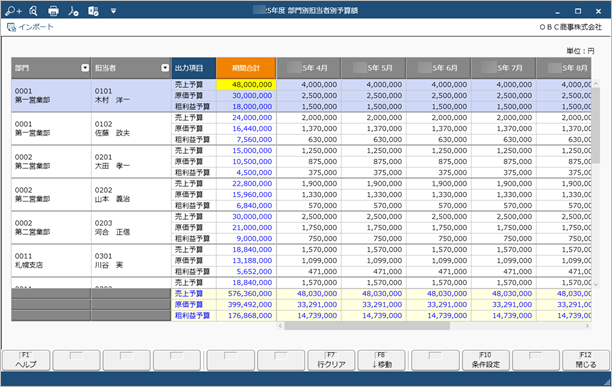Screen dimensions: 612x387
Task: Click the 出力項目 column header
Action: click(194, 68)
